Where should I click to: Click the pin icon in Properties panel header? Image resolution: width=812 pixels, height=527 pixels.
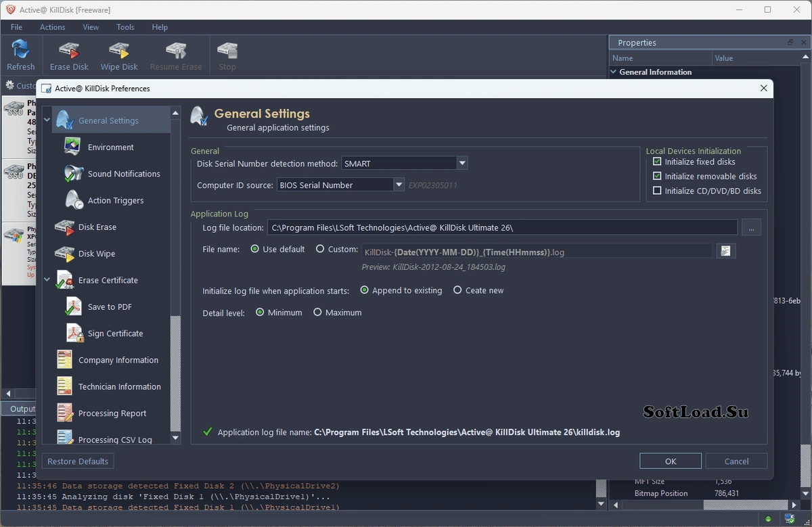(790, 43)
